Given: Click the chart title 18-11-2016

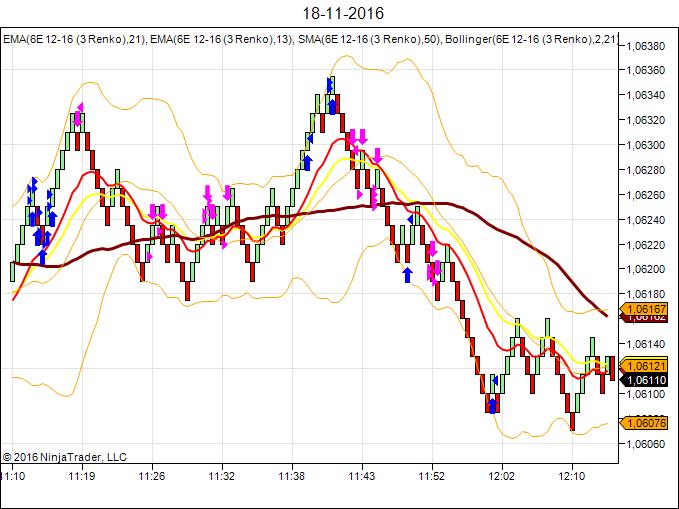Looking at the screenshot, I should [343, 13].
